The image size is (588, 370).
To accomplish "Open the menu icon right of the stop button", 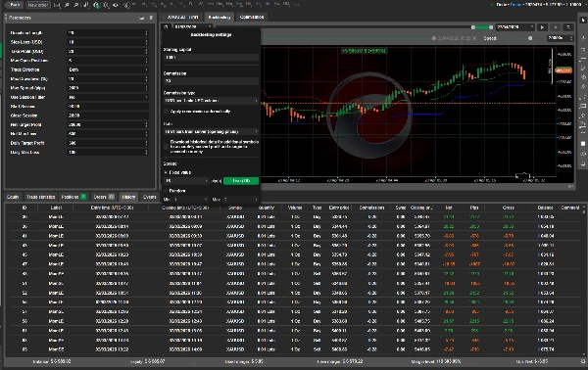I will 568,27.
